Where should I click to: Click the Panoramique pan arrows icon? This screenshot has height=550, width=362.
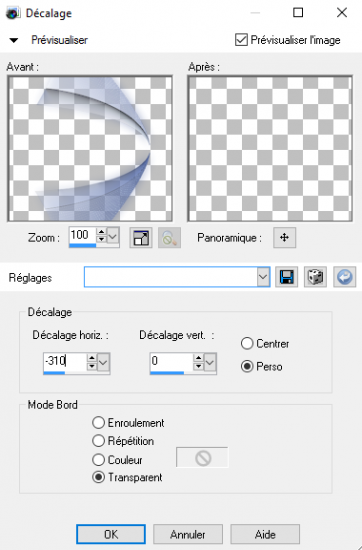[284, 237]
